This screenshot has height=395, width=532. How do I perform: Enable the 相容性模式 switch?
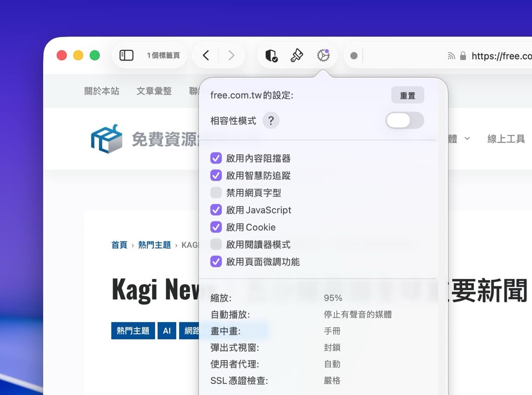404,121
